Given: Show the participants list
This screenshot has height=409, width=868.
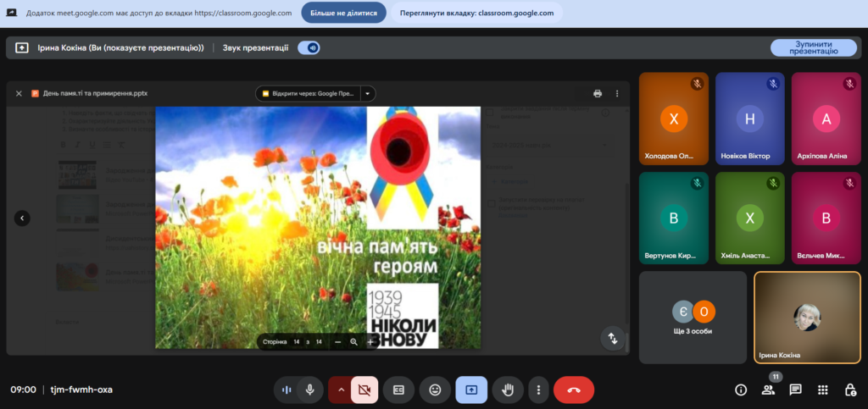Looking at the screenshot, I should pyautogui.click(x=768, y=390).
